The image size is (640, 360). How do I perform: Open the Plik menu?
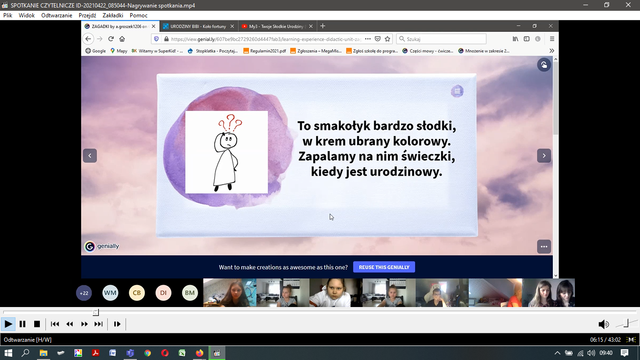coord(7,15)
